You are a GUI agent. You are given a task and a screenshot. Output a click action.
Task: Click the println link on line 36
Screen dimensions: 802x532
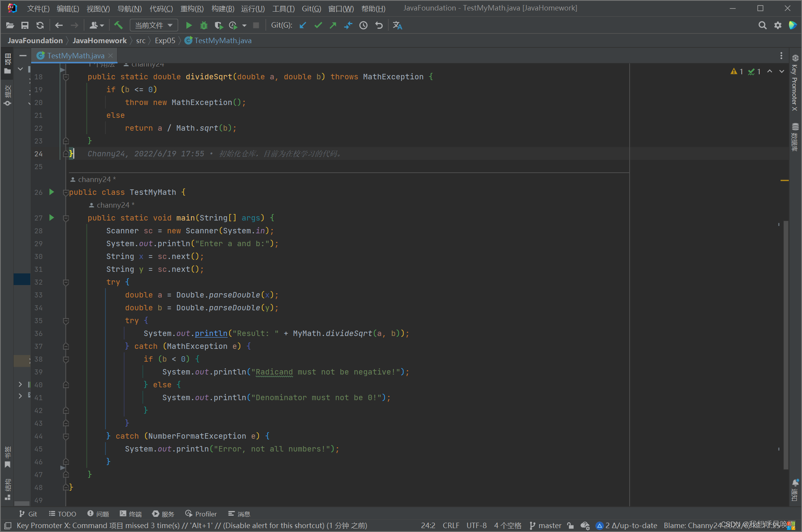[x=211, y=333]
